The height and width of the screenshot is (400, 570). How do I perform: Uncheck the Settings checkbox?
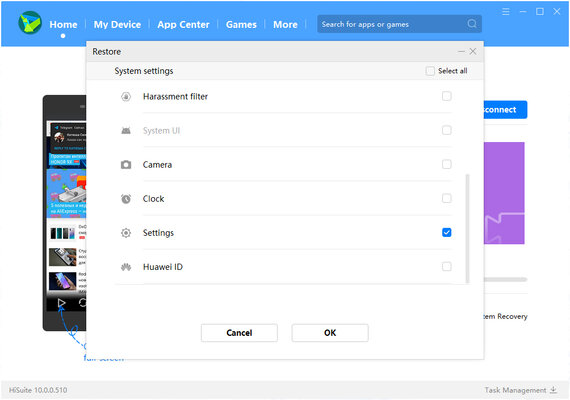(x=446, y=232)
